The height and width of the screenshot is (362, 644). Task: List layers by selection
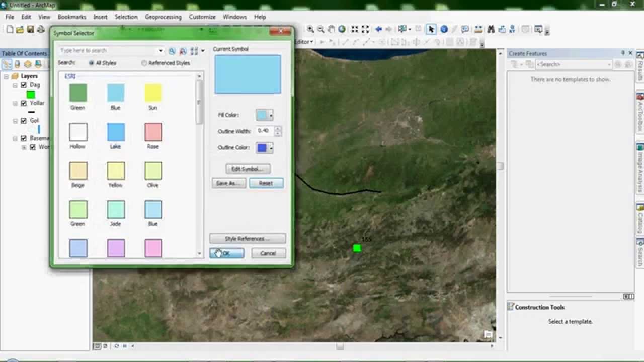pos(38,64)
